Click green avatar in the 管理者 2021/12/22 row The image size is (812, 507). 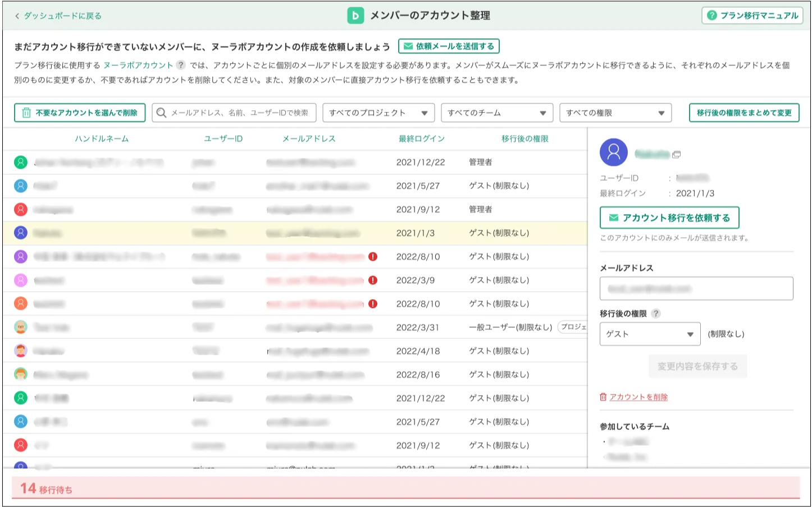click(21, 162)
